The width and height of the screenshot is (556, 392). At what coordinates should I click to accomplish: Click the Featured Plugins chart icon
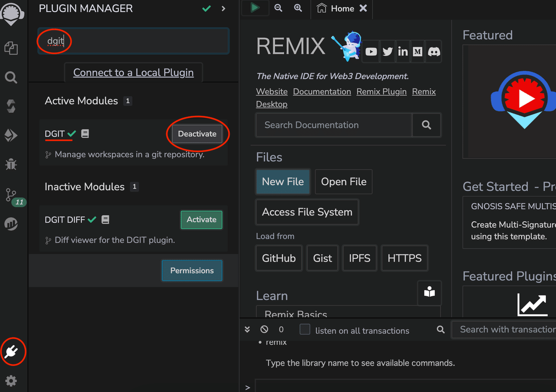pyautogui.click(x=532, y=304)
